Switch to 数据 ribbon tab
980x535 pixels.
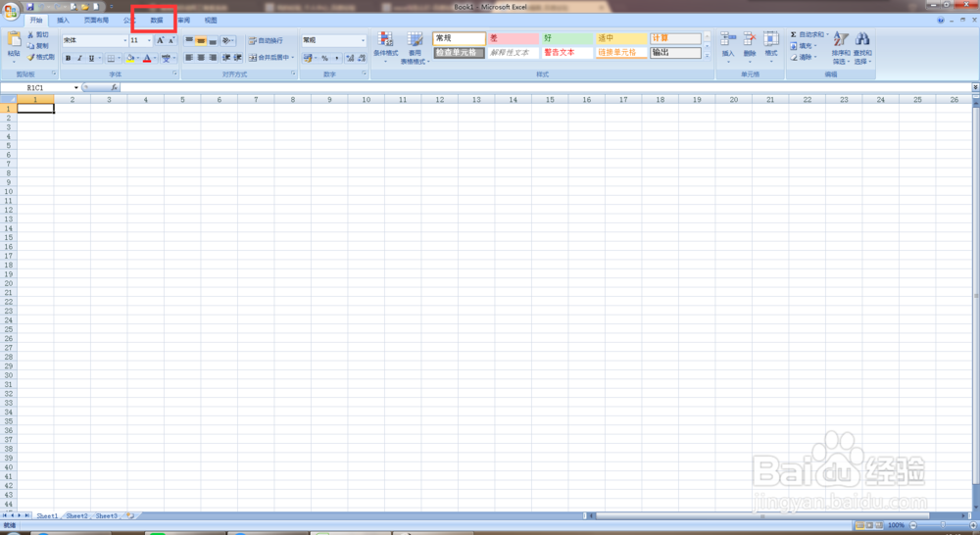tap(156, 21)
